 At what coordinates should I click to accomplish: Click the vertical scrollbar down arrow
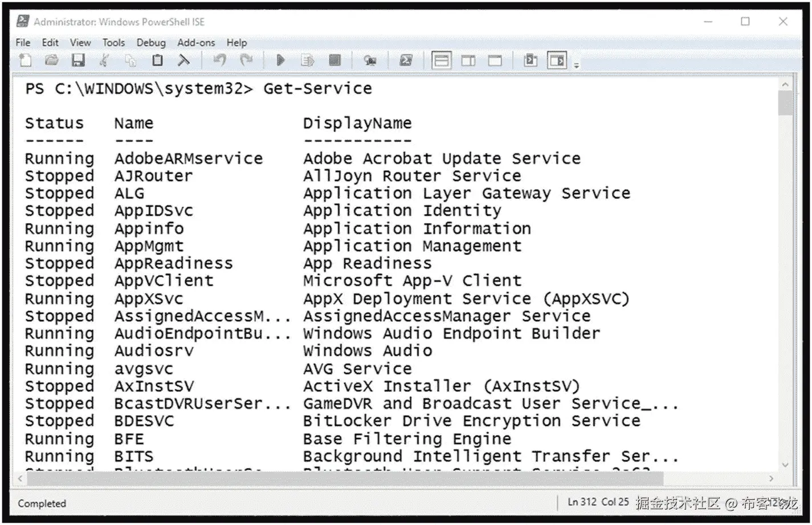click(785, 465)
